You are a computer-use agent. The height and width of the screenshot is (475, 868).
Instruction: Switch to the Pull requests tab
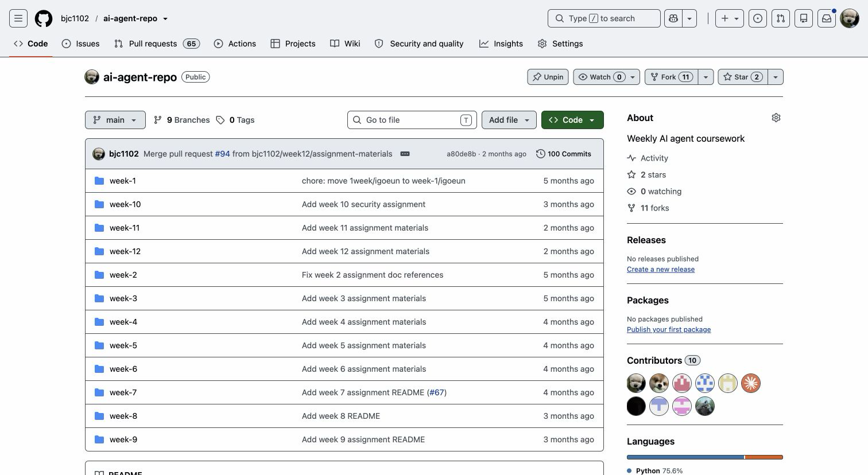pyautogui.click(x=157, y=44)
